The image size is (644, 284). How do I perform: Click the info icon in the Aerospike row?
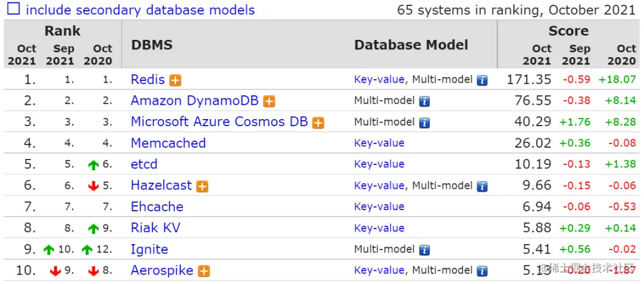[482, 271]
